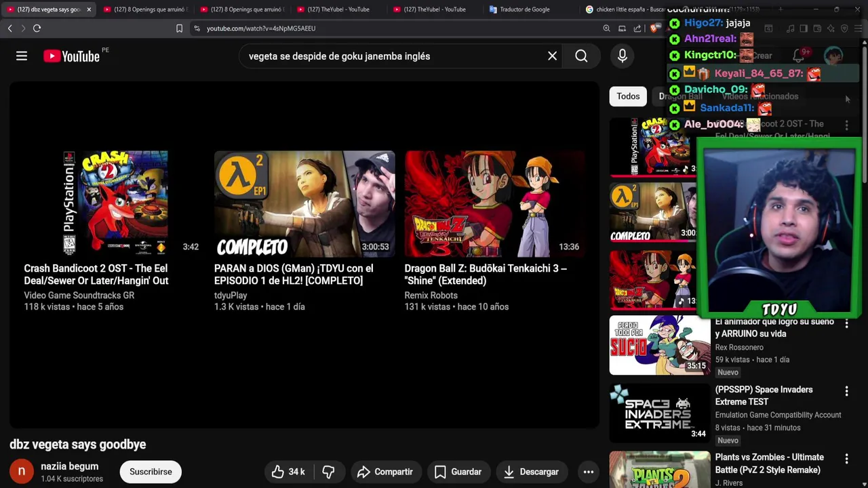Open 'PARAN a DIOS (GMan)' end-screen thumbnail
The width and height of the screenshot is (868, 488).
click(304, 203)
